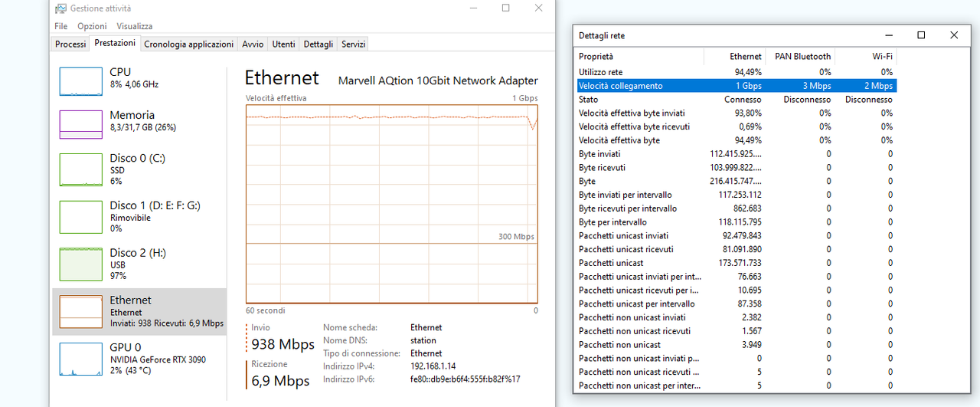Open the Servizi tab

354,44
